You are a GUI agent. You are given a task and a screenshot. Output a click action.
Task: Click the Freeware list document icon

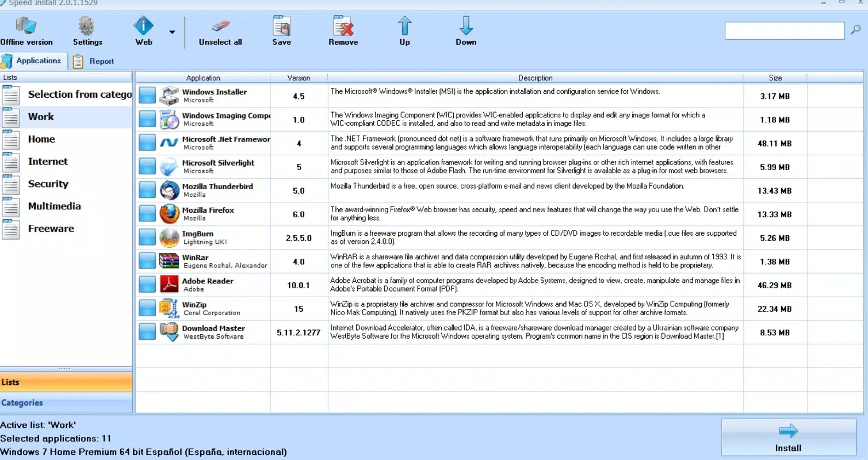coord(11,229)
